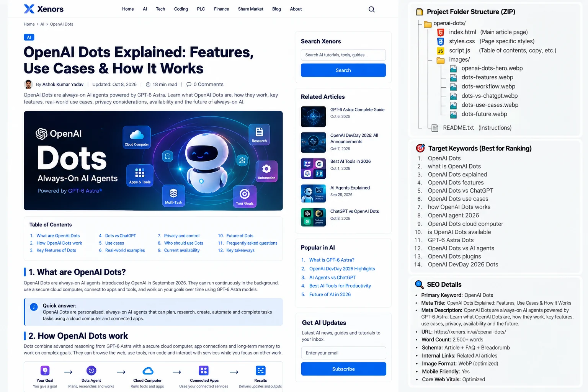This screenshot has height=392, width=588.
Task: Click the blue AI category tag
Action: pyautogui.click(x=29, y=37)
